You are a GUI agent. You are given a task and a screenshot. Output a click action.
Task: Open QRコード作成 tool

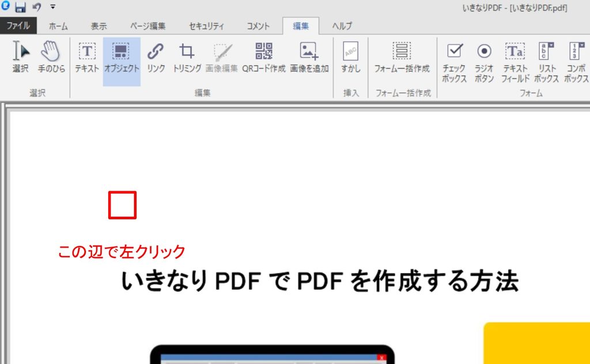point(264,57)
